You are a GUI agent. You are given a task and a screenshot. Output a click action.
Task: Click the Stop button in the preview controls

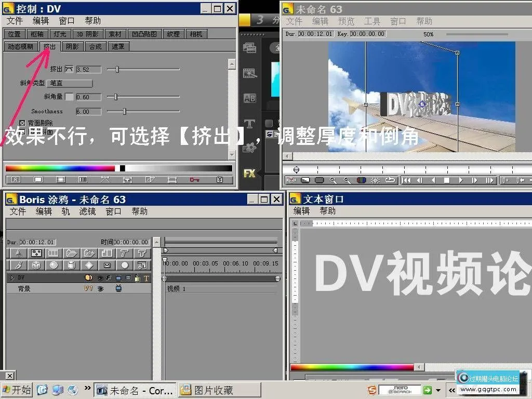tap(447, 180)
